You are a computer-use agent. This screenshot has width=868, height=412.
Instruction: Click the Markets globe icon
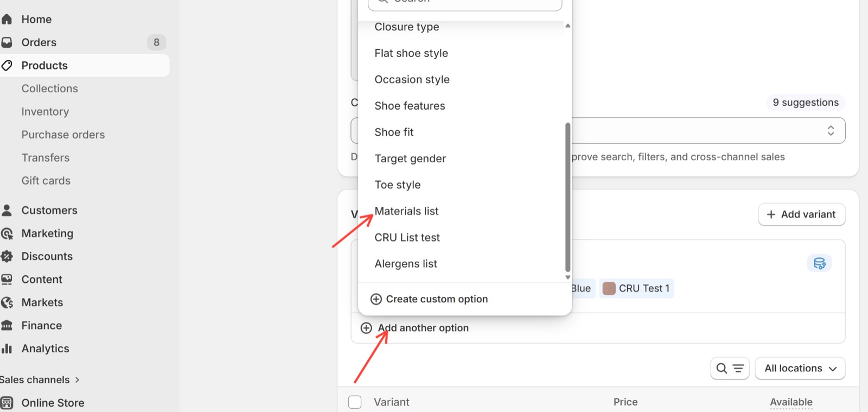point(7,302)
